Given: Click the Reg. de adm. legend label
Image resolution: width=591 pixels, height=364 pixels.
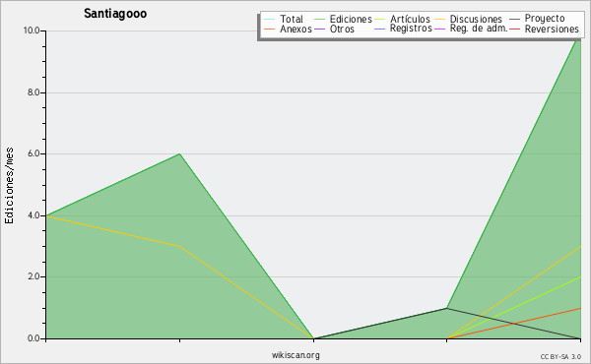Looking at the screenshot, I should click(479, 29).
